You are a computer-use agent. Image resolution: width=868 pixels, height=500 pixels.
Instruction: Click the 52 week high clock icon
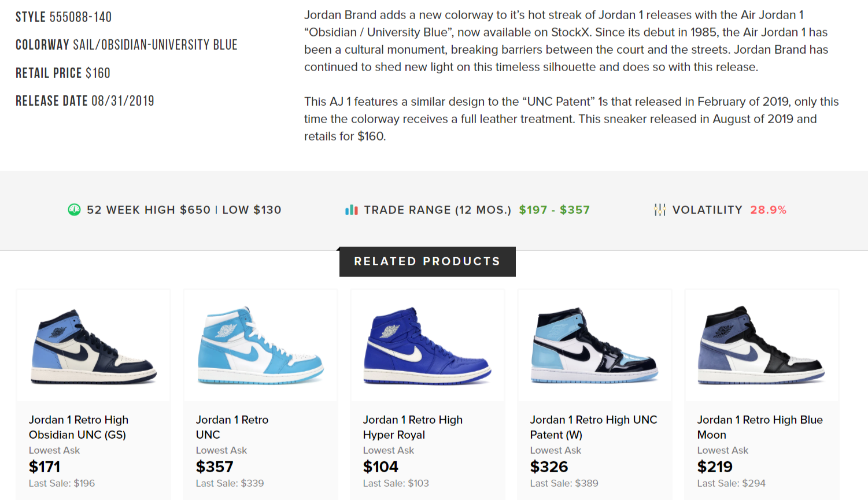[x=74, y=210]
